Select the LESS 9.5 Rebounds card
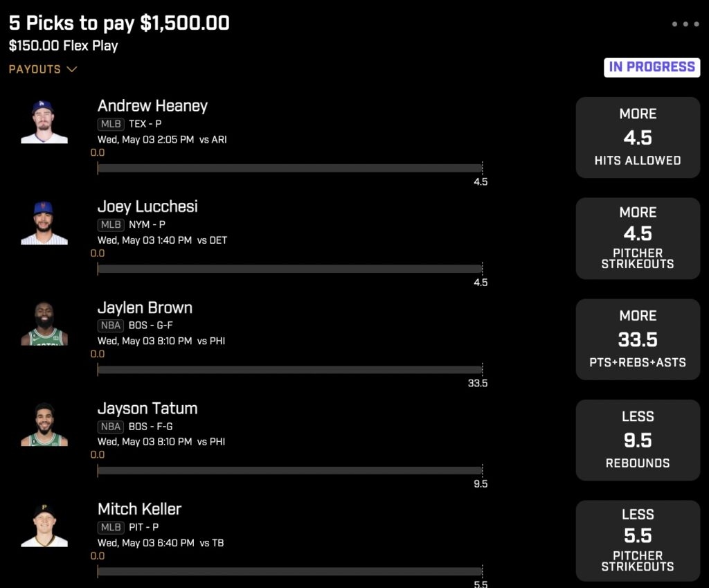 coord(638,440)
